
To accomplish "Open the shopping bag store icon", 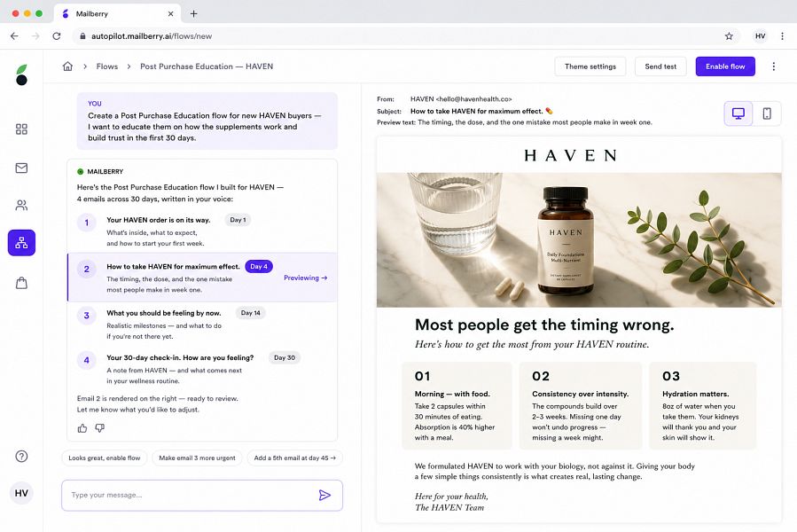I will click(x=21, y=283).
